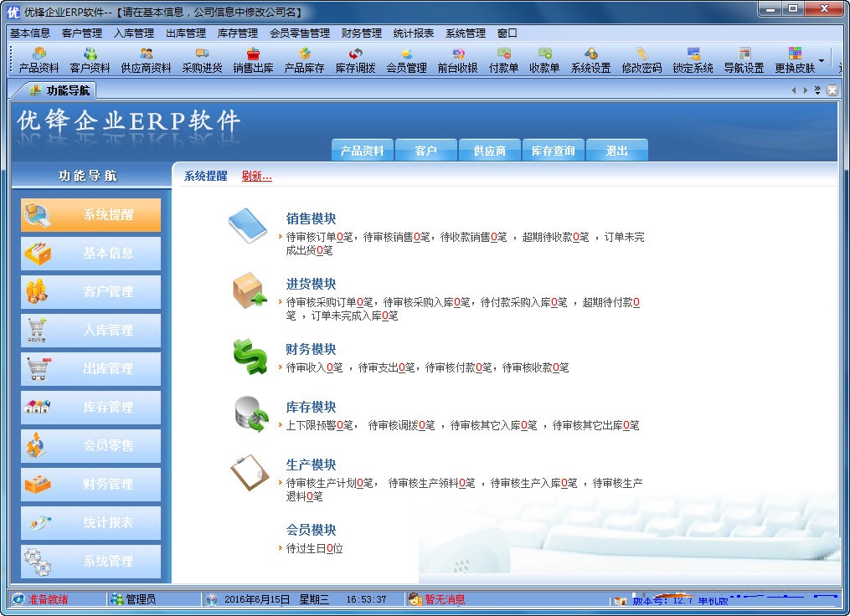Open 系统管理 menu in menu bar
Viewport: 850px width, 616px height.
coord(465,33)
